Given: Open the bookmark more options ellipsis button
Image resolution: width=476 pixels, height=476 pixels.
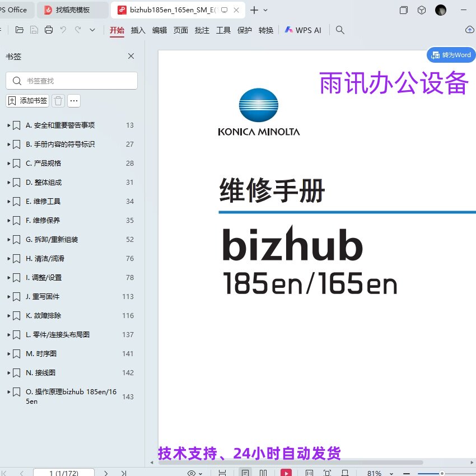Looking at the screenshot, I should coord(74,100).
